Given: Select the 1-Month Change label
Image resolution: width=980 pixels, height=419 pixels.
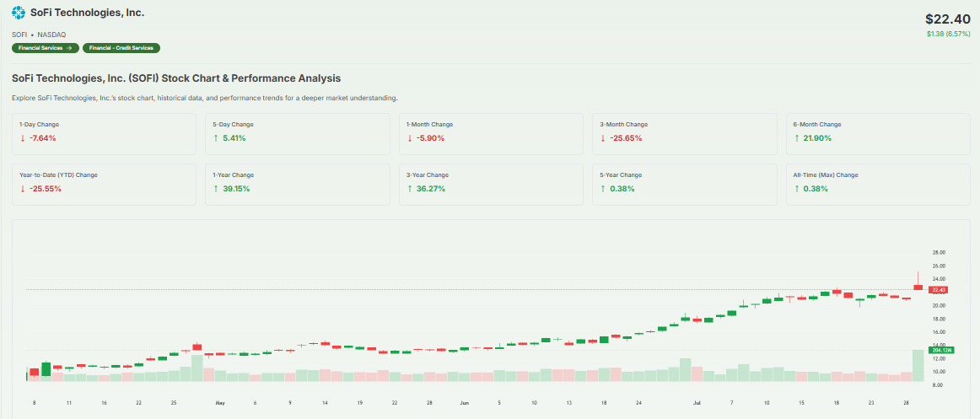Looking at the screenshot, I should [x=429, y=124].
